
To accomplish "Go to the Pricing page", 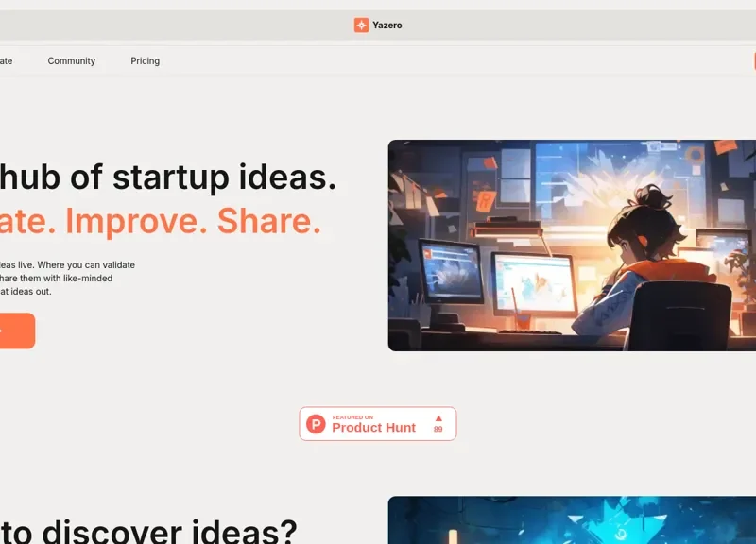I will click(146, 61).
